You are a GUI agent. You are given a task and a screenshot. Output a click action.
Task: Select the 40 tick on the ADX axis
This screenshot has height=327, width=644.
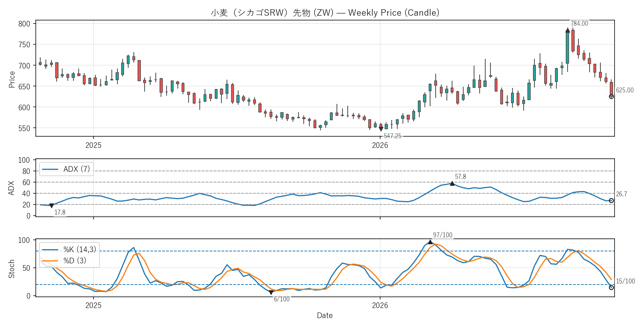26,194
